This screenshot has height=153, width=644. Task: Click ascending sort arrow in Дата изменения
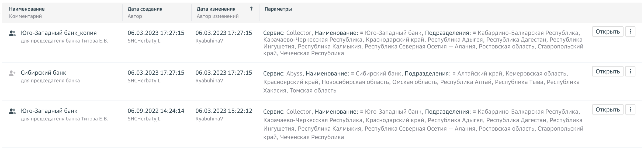pos(251,9)
